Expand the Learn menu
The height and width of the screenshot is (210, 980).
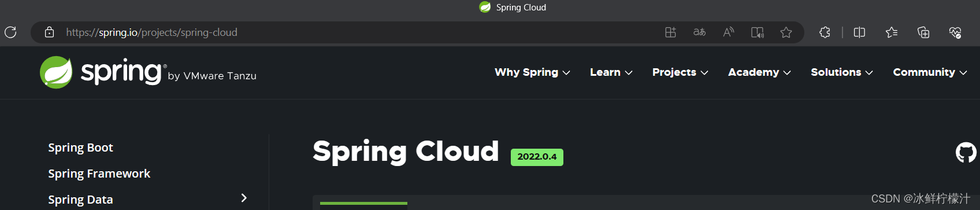click(611, 72)
